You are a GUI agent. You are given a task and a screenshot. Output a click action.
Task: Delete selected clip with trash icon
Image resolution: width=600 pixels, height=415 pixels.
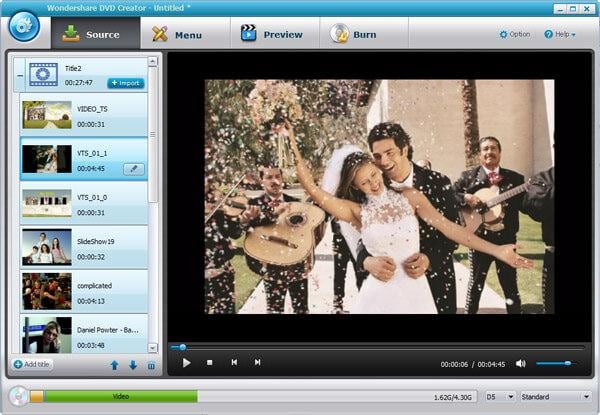[x=152, y=366]
